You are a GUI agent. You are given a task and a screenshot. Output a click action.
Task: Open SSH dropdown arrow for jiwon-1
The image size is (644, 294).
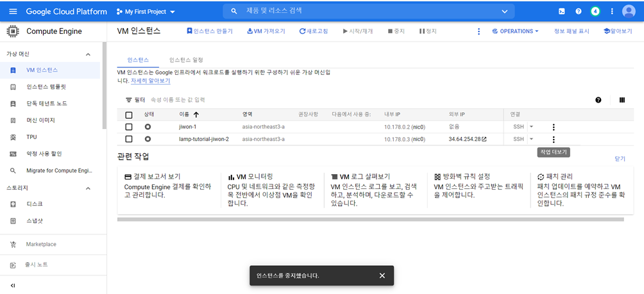tap(531, 127)
